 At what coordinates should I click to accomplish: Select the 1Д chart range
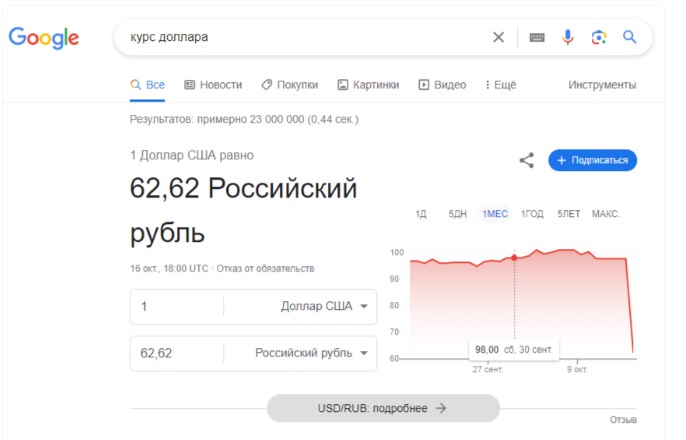click(421, 214)
